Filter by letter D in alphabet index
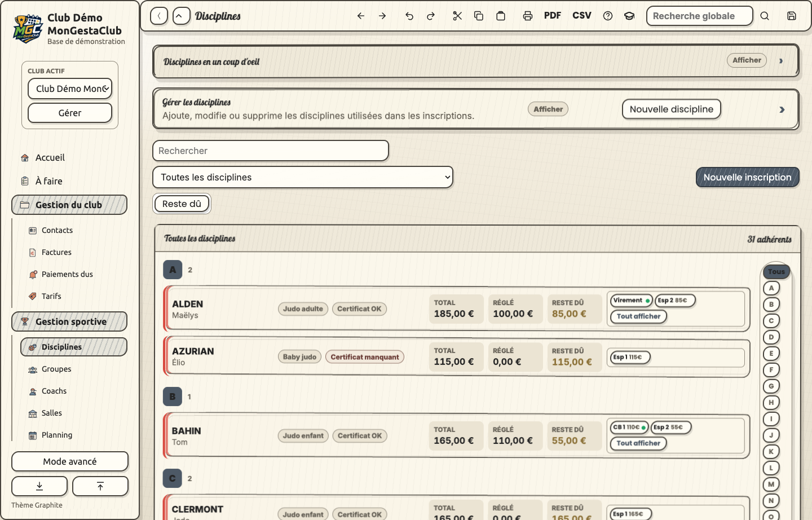The height and width of the screenshot is (520, 812). (x=771, y=337)
